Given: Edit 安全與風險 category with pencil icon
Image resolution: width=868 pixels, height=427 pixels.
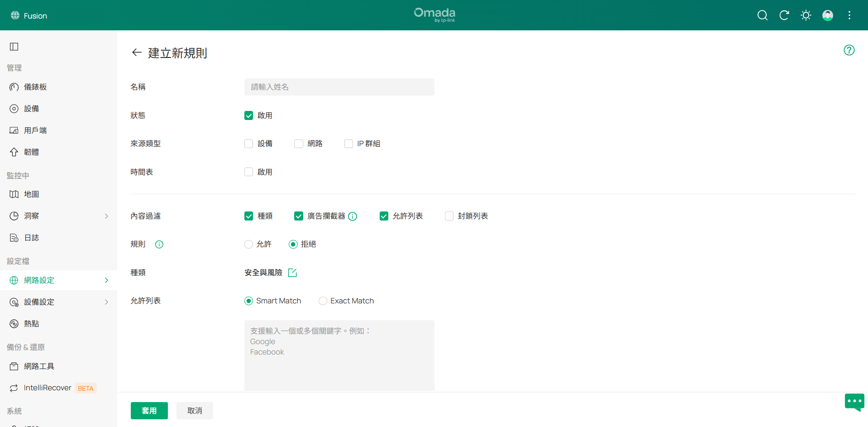Looking at the screenshot, I should (292, 273).
